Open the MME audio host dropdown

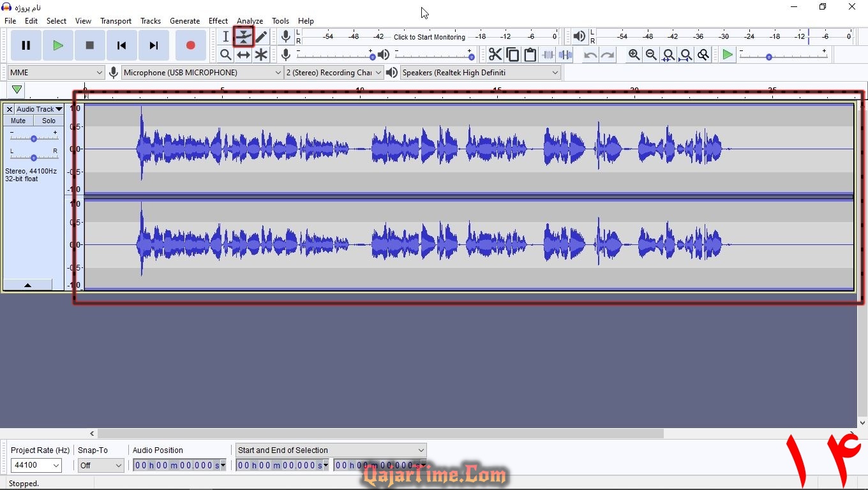(x=56, y=73)
